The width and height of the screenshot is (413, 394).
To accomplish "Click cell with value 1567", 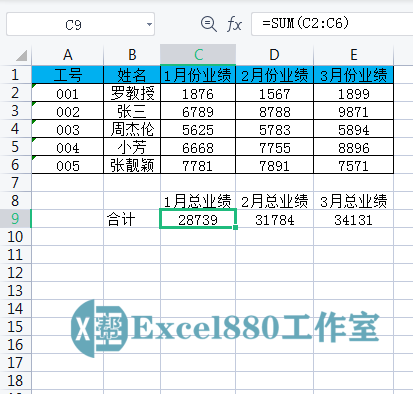I will pyautogui.click(x=274, y=93).
